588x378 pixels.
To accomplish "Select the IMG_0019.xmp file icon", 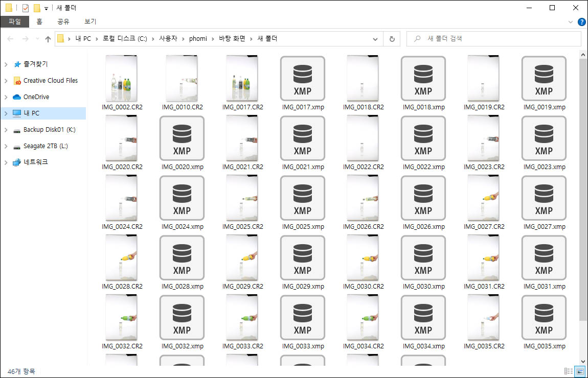I will tap(544, 78).
